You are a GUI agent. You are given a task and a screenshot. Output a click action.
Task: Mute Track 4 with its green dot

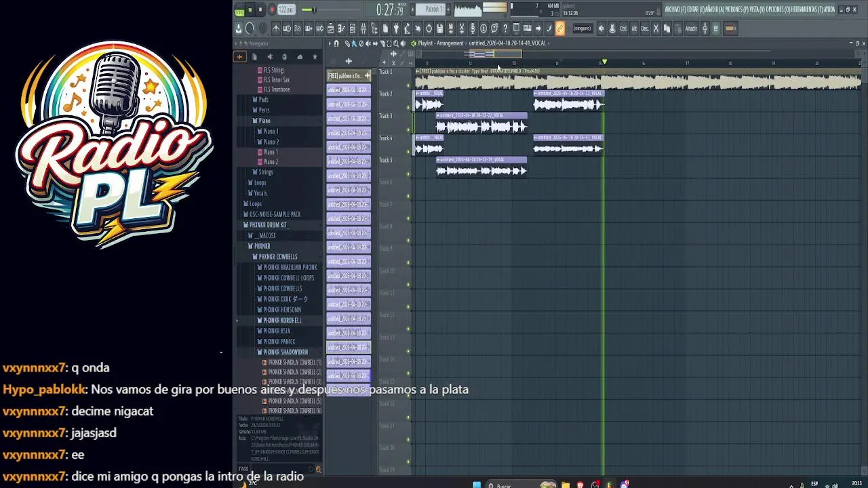(408, 152)
